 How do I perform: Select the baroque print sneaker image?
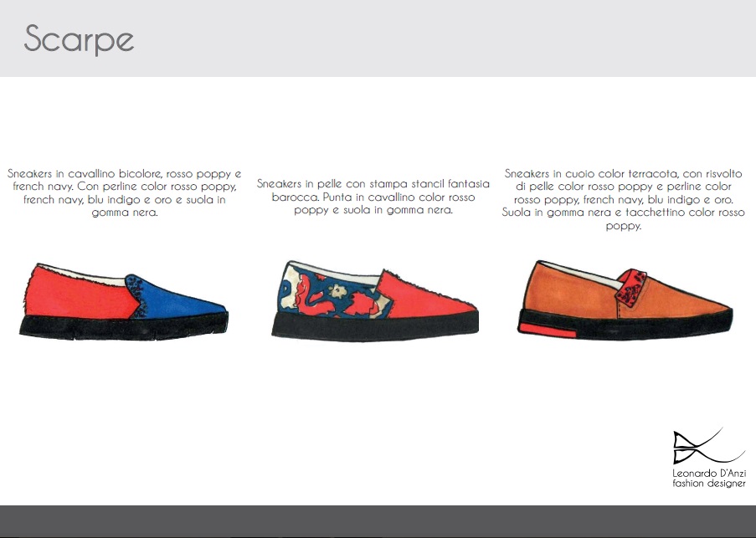(375, 301)
